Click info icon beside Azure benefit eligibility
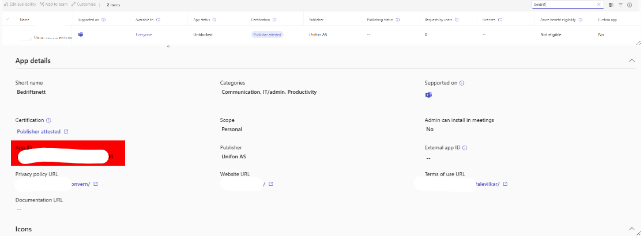Viewport: 644px width, 240px height. [581, 20]
